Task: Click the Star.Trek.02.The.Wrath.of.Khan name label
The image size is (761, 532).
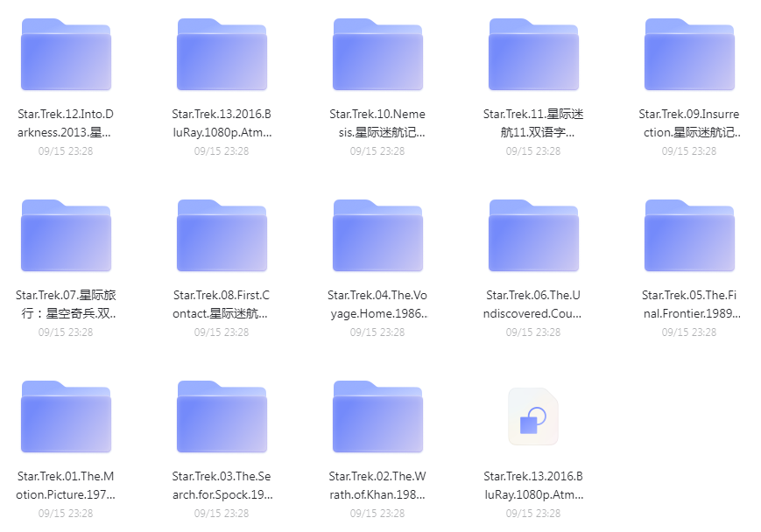Action: coord(377,486)
